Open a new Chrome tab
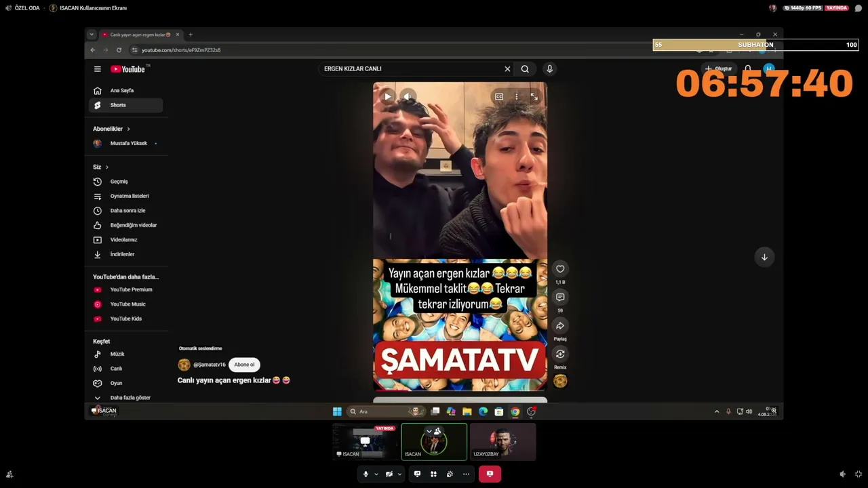Screen dimensions: 868x488 [x=191, y=35]
